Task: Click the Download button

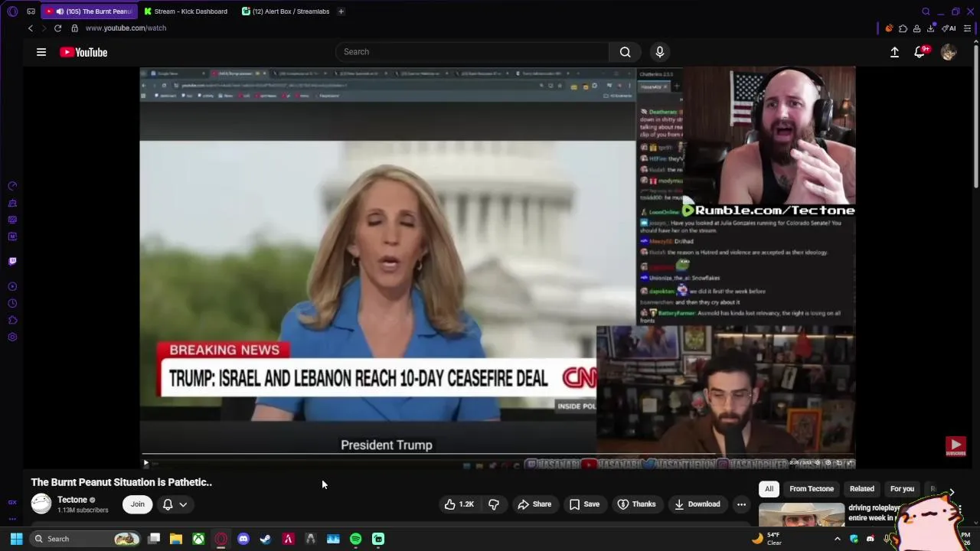Action: tap(697, 504)
